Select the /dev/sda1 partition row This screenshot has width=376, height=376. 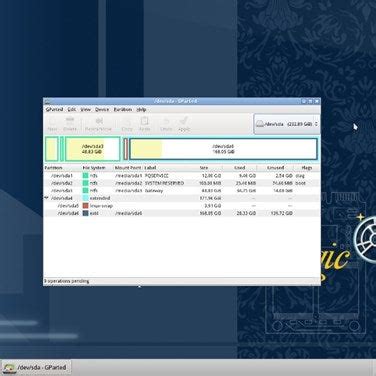[x=182, y=175]
